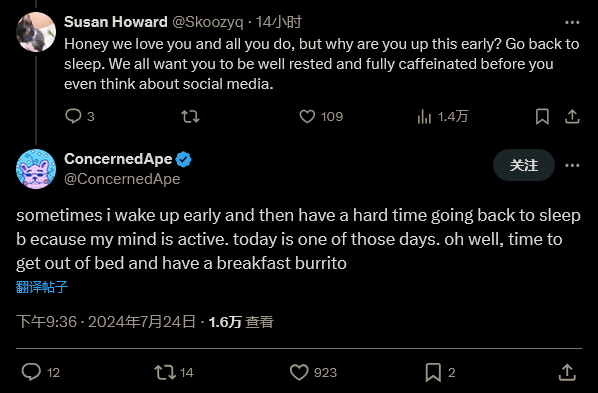The width and height of the screenshot is (598, 393).
Task: Open the 1.6万 查看 view count
Action: click(241, 322)
